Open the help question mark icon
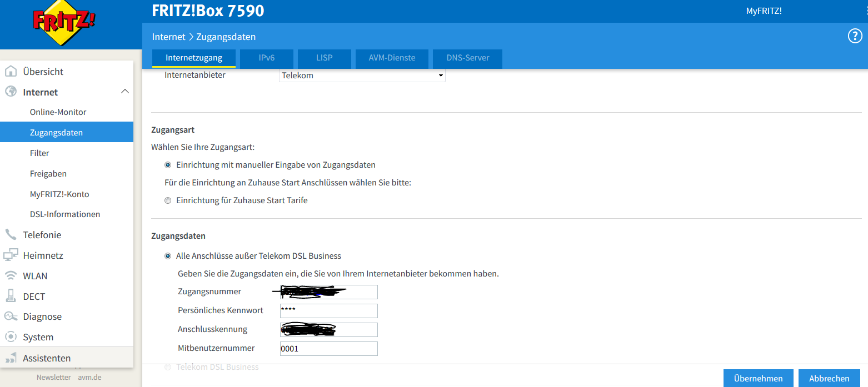Image resolution: width=868 pixels, height=387 pixels. tap(854, 36)
